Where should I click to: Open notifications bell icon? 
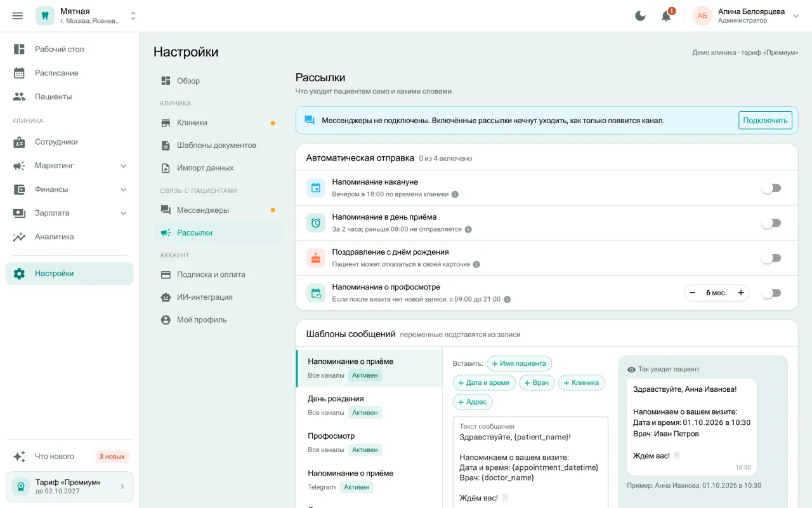pyautogui.click(x=666, y=16)
